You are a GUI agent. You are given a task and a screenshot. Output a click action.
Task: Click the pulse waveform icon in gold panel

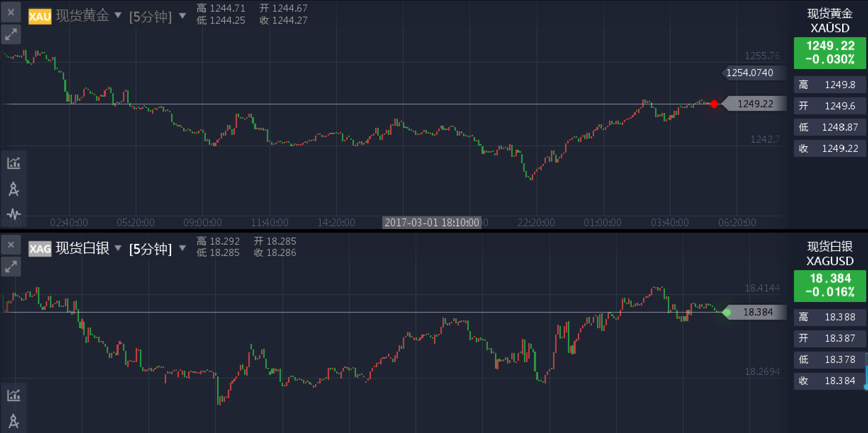click(x=14, y=213)
